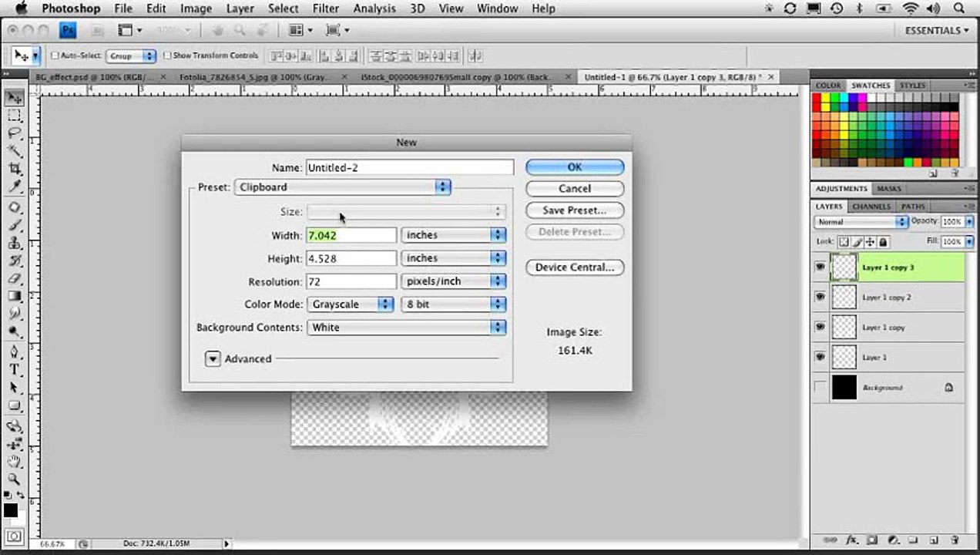This screenshot has height=555, width=980.
Task: Switch to the Channels tab
Action: (871, 207)
